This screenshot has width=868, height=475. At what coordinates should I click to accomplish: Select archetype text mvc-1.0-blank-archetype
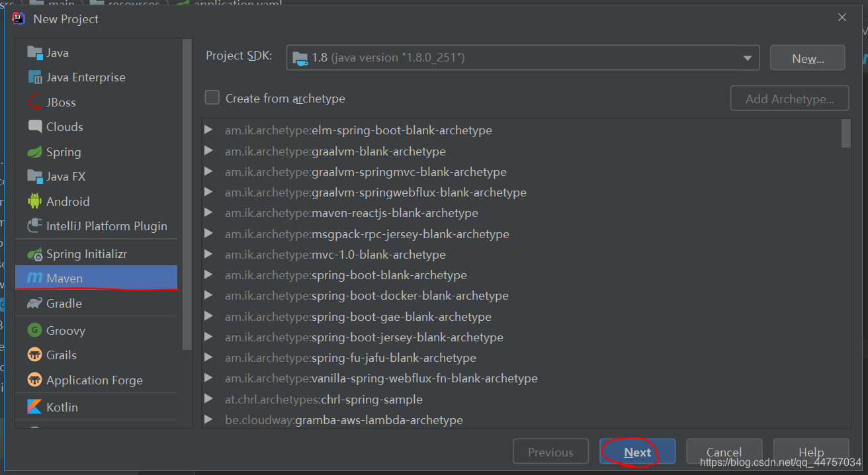click(378, 255)
